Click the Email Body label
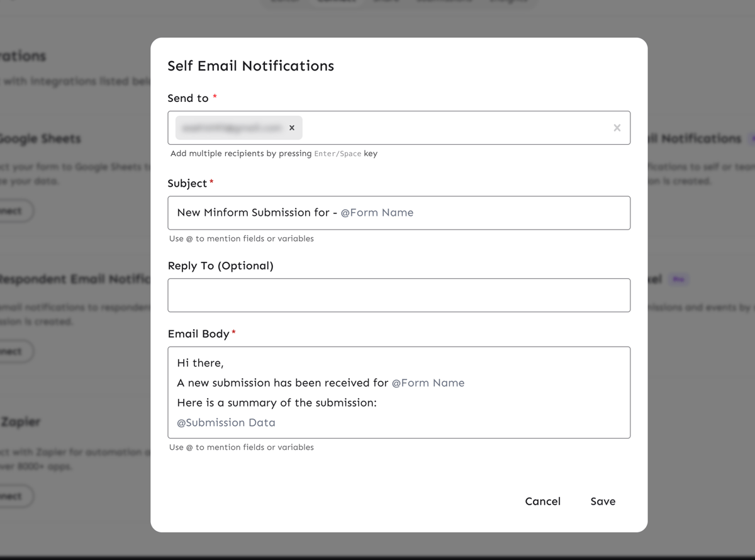 198,334
